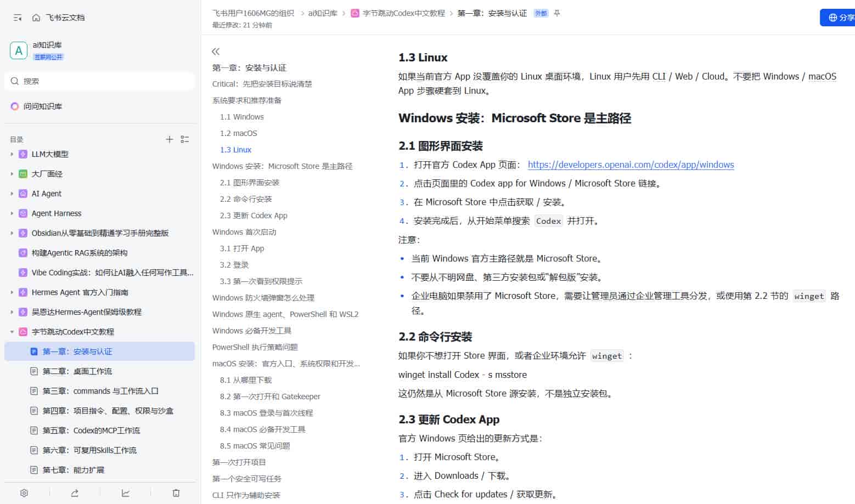Open 第七章：能力扩展
This screenshot has height=504, width=855.
(73, 470)
